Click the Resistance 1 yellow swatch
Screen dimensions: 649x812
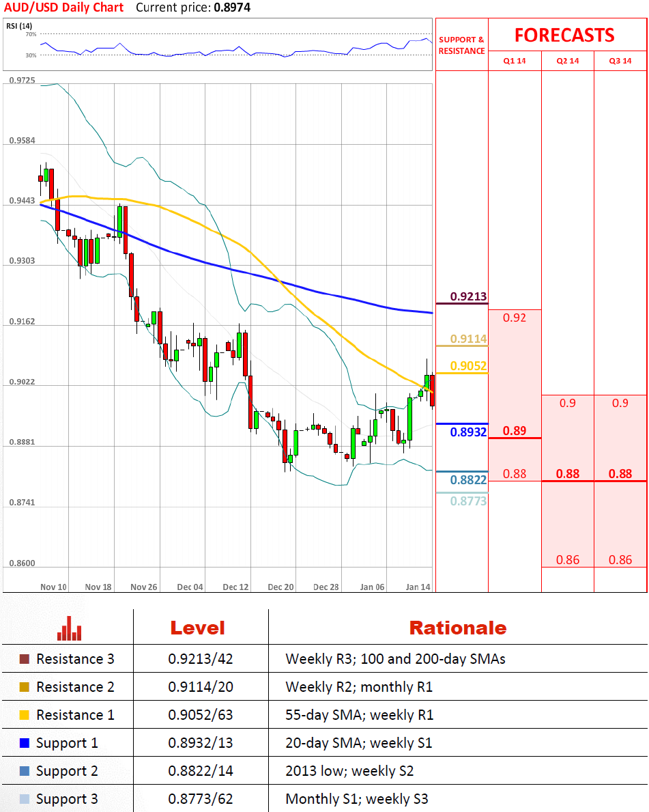[25, 716]
